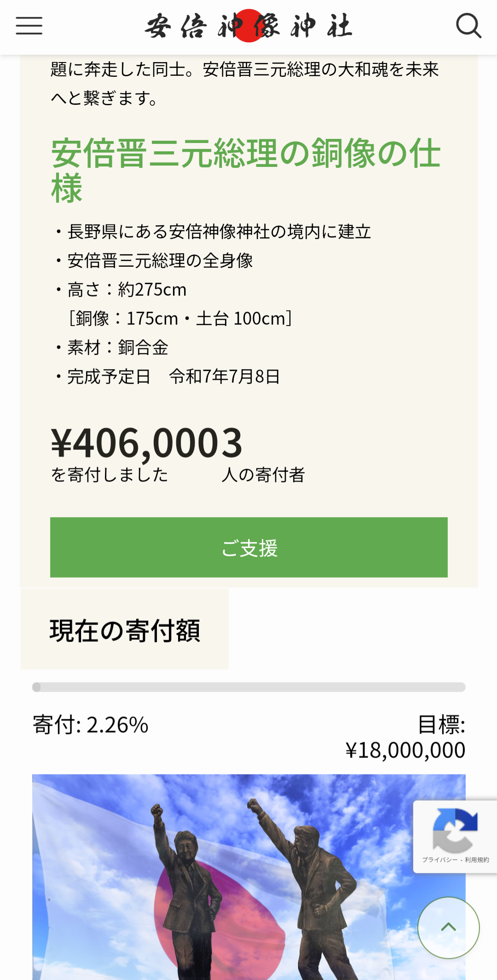Click the ¥406,0003 donation amount
The width and height of the screenshot is (497, 980).
click(146, 443)
